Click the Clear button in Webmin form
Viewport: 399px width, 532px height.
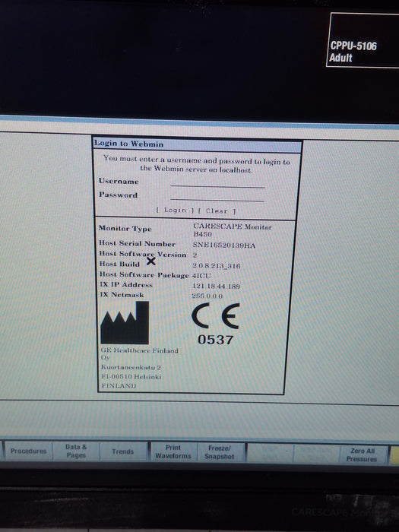217,211
